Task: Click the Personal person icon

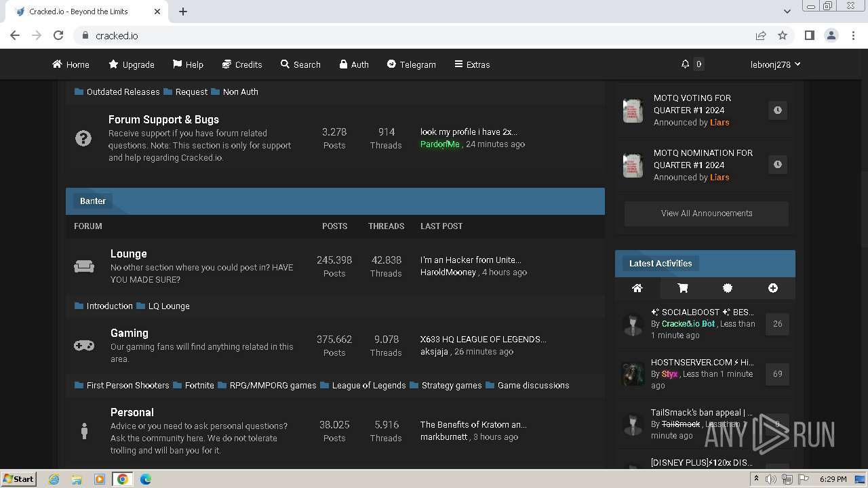Action: 84,430
